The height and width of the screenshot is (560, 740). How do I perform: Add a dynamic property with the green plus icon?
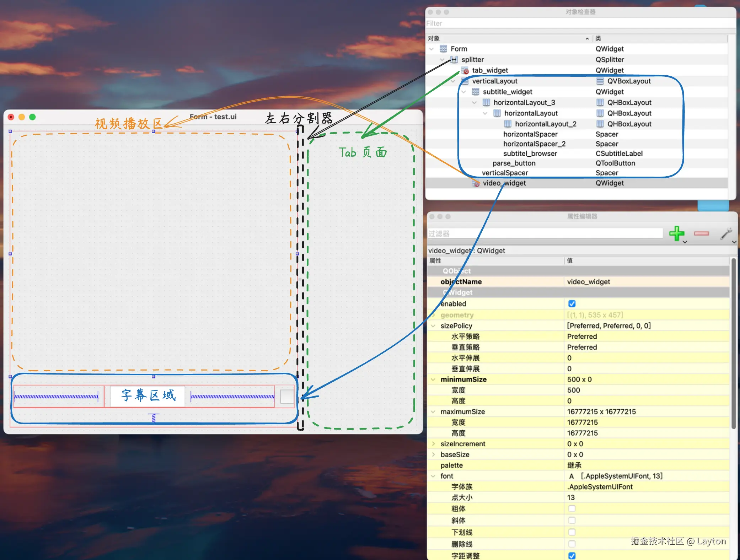(x=677, y=233)
